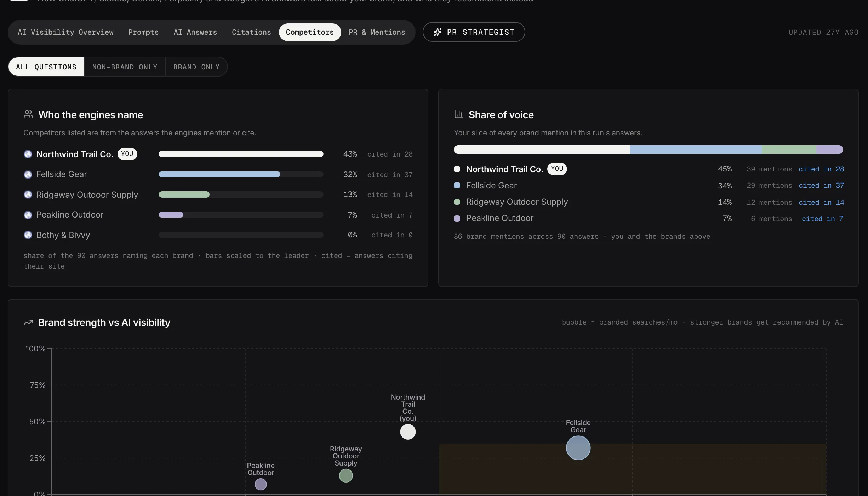This screenshot has height=496, width=868.
Task: Launch the PR Strategist button
Action: pos(474,32)
